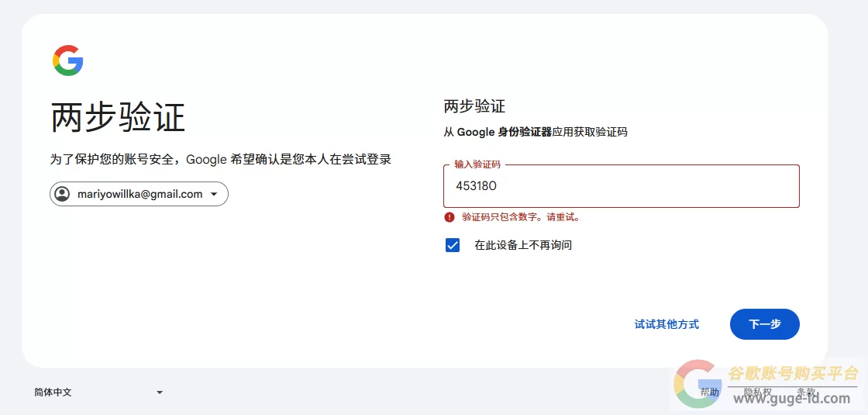The width and height of the screenshot is (868, 415).
Task: Click the "在此设备上不再询问" checkbox label
Action: tap(522, 245)
